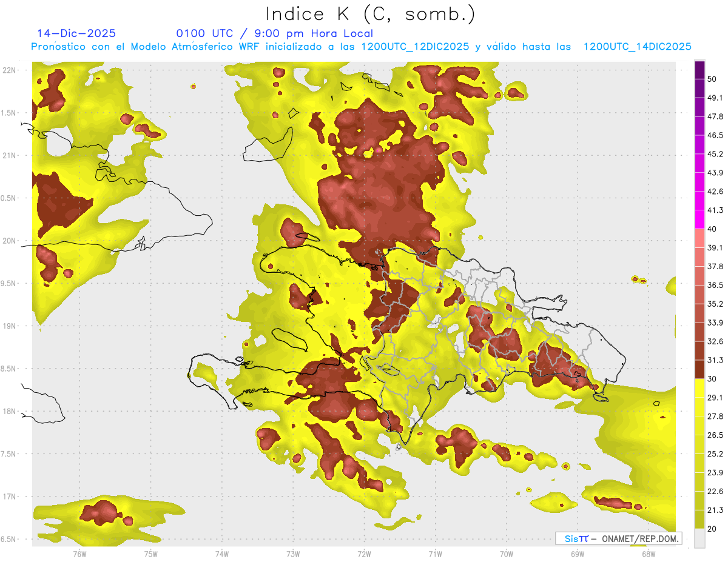Viewport: 728px width, 562px height.
Task: Click the colorbar value "40"
Action: 712,229
